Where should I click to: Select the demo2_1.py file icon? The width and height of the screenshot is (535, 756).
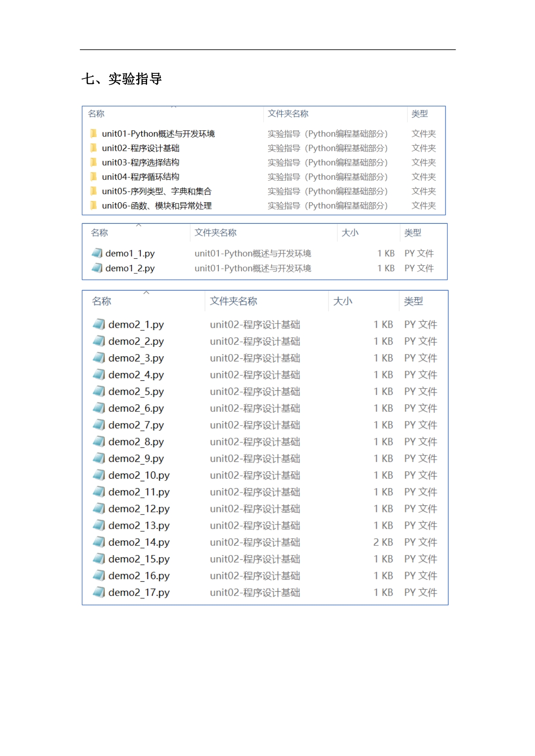coord(99,324)
